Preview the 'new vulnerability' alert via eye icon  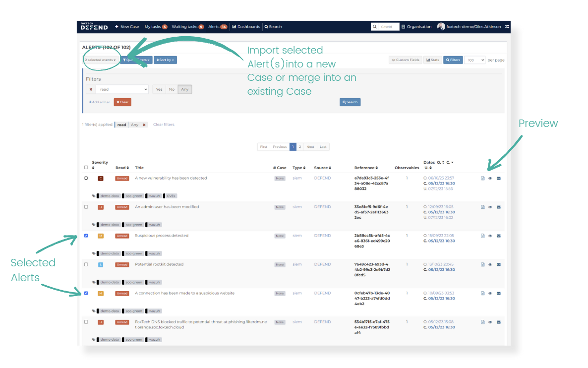(490, 179)
